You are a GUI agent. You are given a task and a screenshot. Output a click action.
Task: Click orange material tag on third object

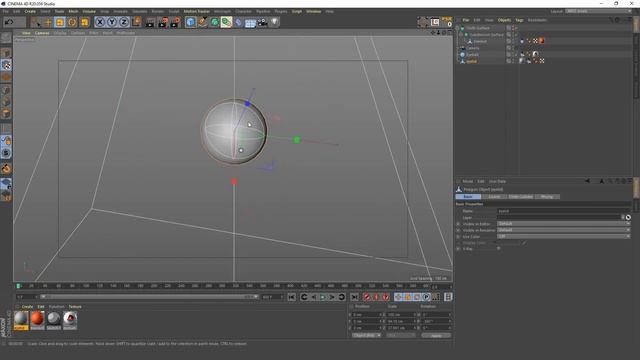pyautogui.click(x=542, y=41)
